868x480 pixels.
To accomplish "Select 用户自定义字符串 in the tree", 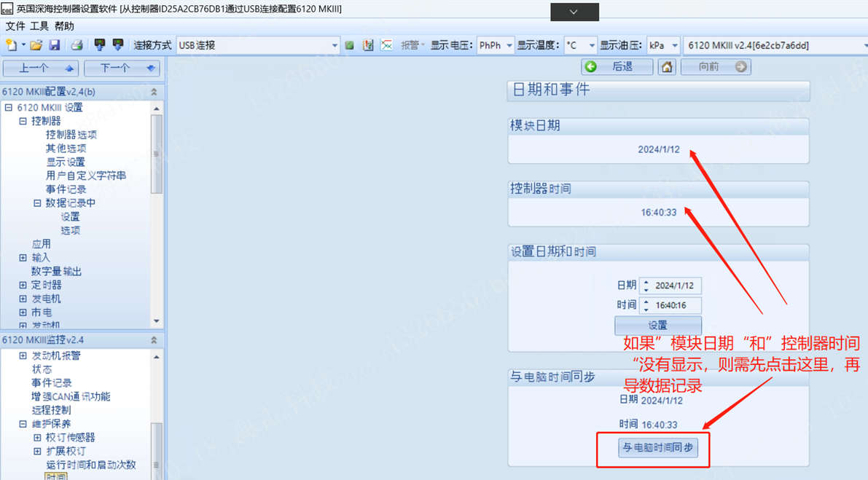I will click(x=86, y=176).
